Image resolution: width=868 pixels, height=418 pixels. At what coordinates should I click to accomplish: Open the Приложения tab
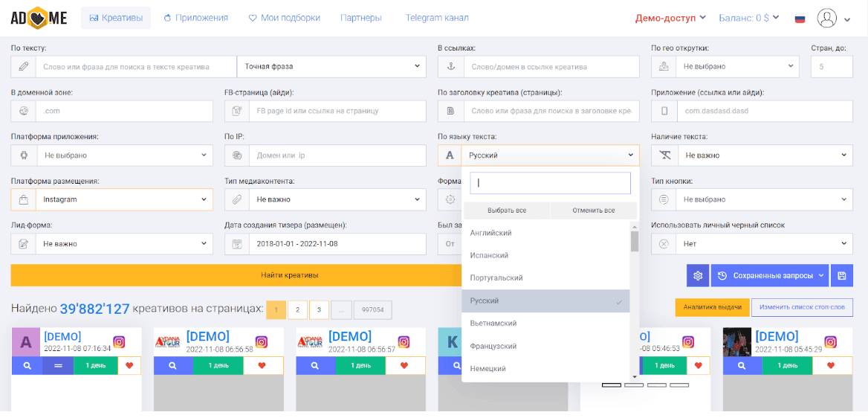pos(195,18)
